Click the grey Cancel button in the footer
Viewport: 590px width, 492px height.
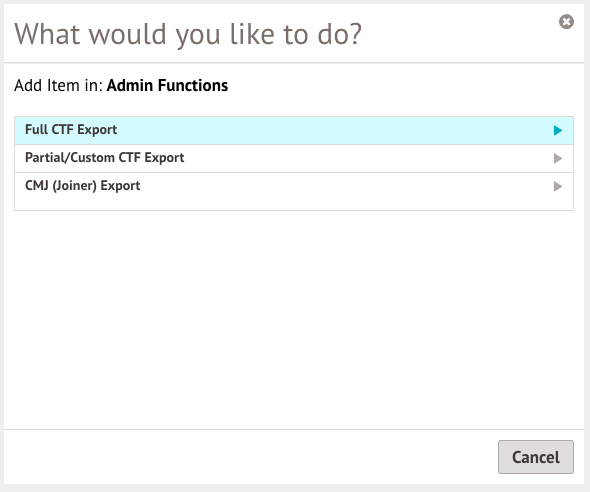pos(536,457)
